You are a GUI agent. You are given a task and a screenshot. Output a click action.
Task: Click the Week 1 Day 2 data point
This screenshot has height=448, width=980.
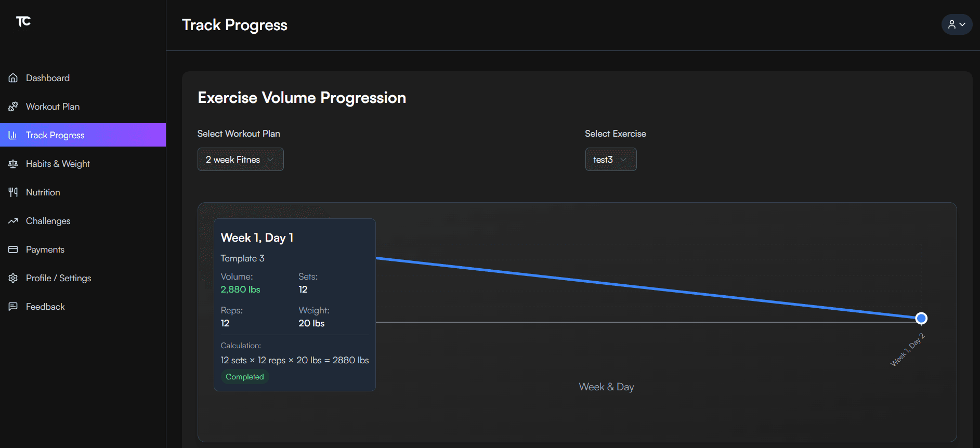921,318
